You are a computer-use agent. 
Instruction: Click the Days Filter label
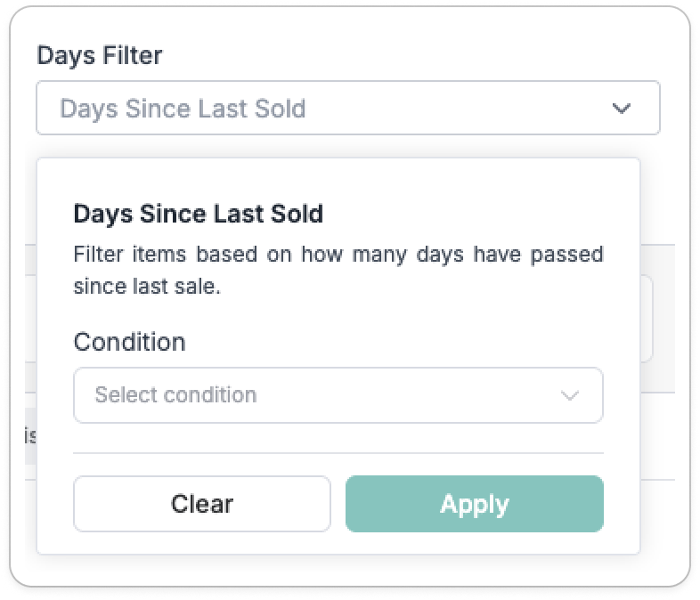tap(100, 55)
